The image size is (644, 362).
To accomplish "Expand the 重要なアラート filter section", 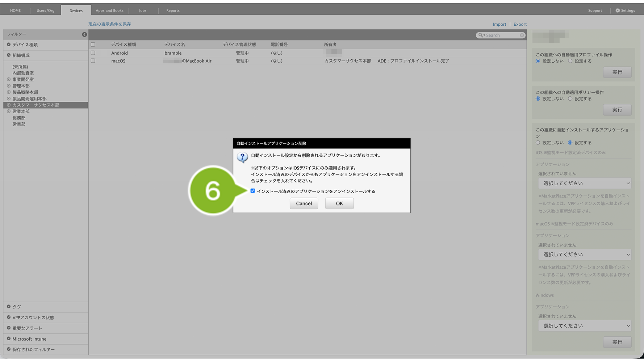I will pos(9,328).
